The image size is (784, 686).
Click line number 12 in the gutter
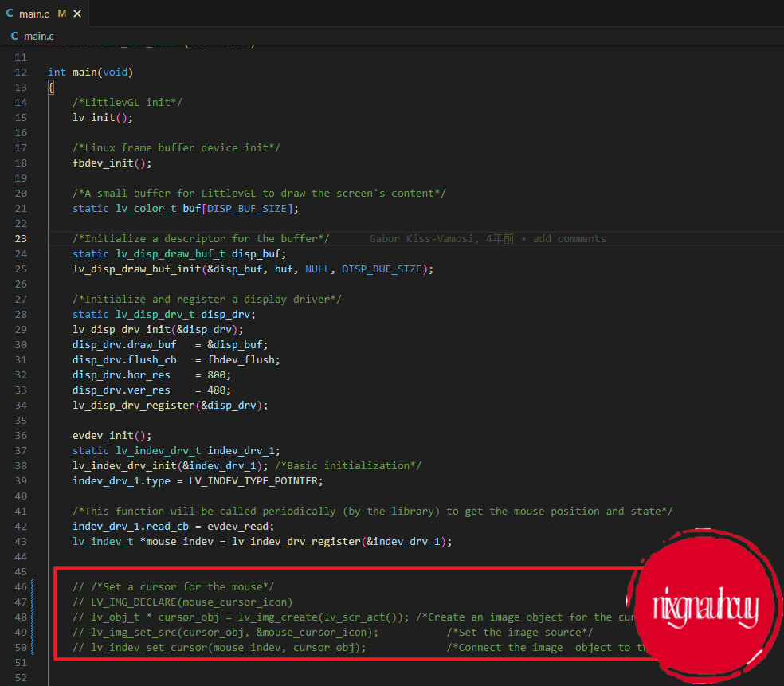click(x=21, y=73)
